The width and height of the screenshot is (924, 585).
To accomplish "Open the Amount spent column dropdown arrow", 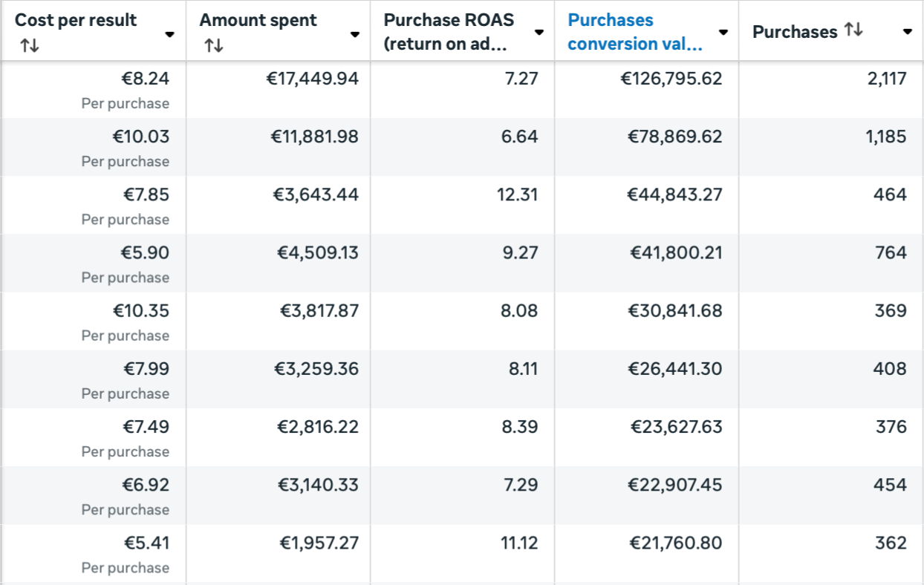I will (x=355, y=34).
